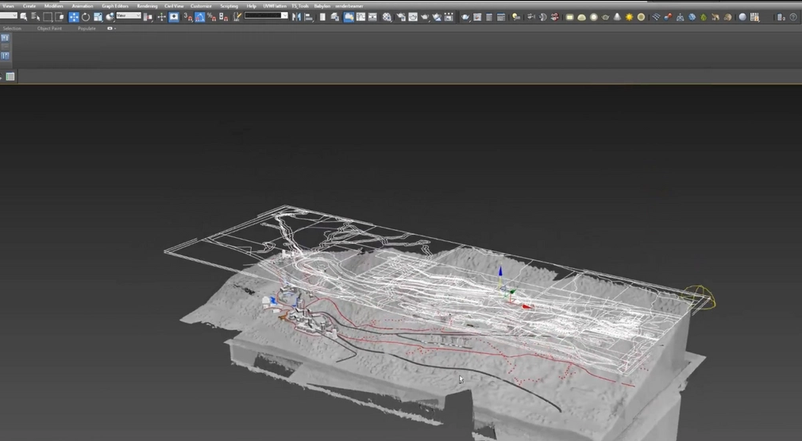Click the yellow sun icon in the toolbar

click(627, 17)
